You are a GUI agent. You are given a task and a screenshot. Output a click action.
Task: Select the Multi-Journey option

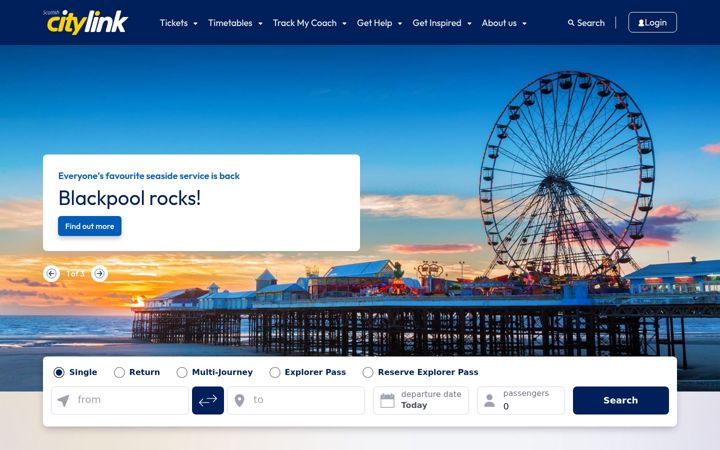click(x=182, y=372)
